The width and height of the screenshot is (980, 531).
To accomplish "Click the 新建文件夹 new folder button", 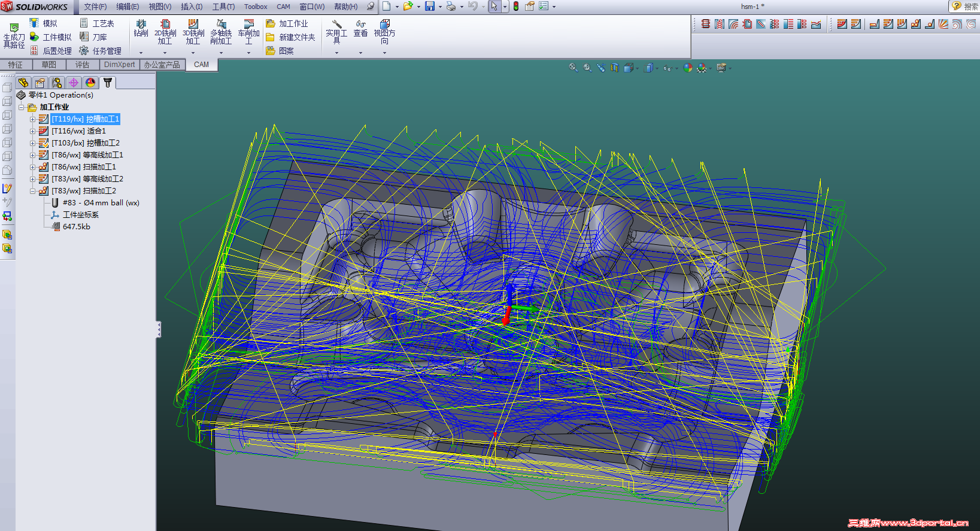I will coord(290,37).
